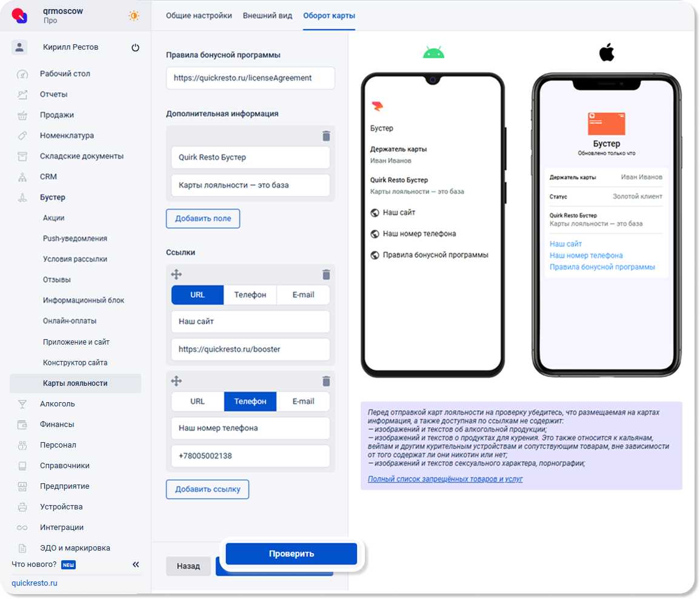Click the power logout icon

pos(135,47)
